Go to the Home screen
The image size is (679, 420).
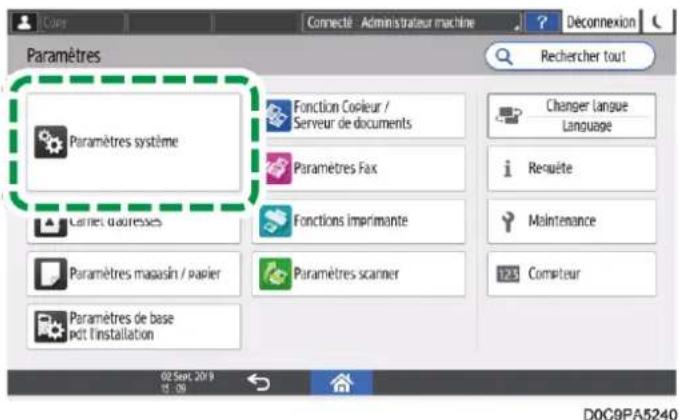point(341,382)
